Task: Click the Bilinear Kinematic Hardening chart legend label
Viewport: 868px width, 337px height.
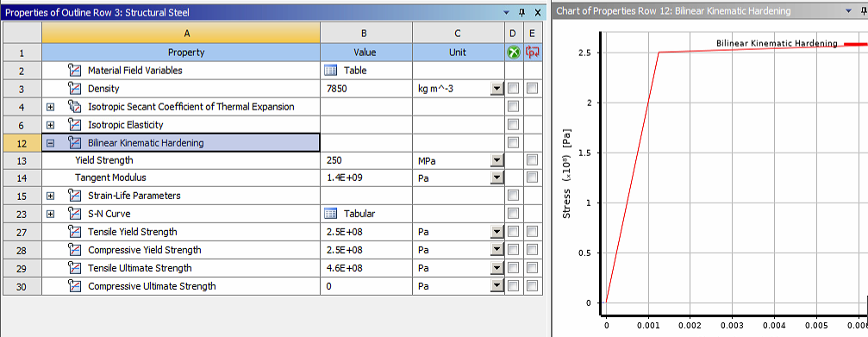Action: pos(777,43)
